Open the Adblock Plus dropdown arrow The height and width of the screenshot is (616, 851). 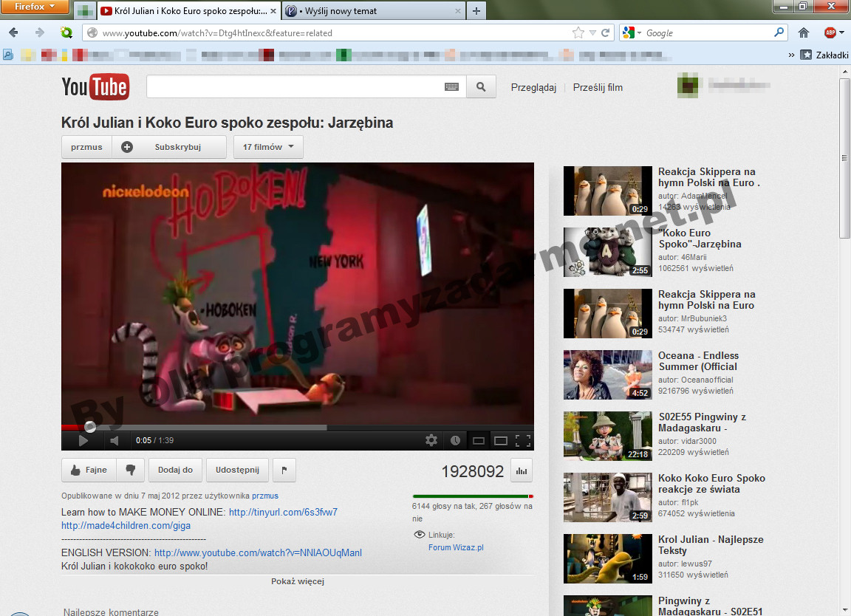pyautogui.click(x=842, y=33)
